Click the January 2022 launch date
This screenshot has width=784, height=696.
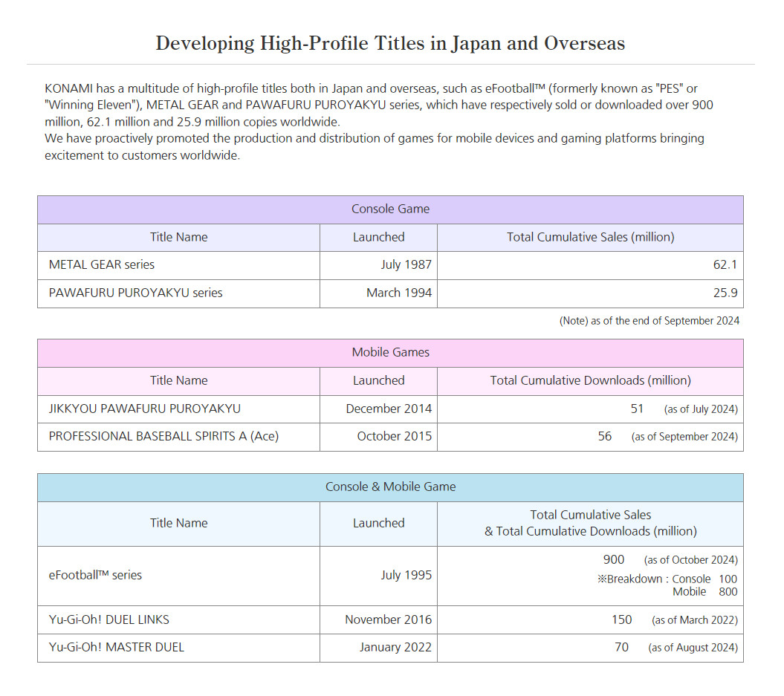point(395,648)
